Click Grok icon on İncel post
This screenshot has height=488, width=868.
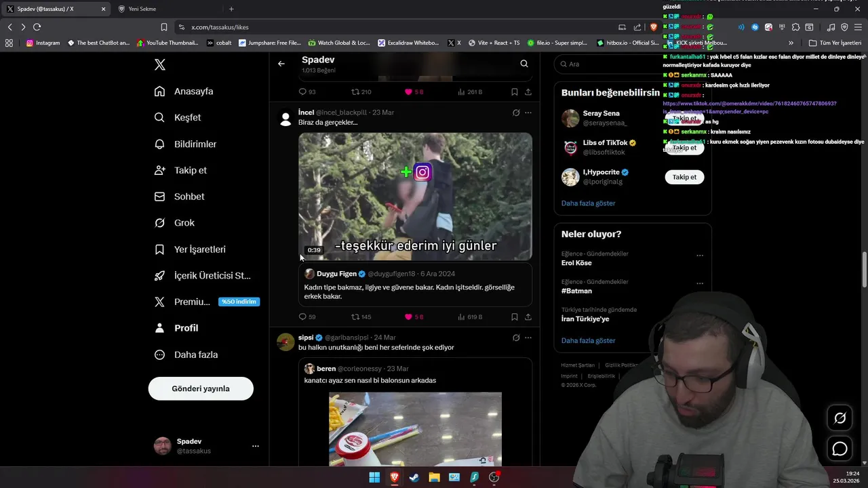coord(516,113)
